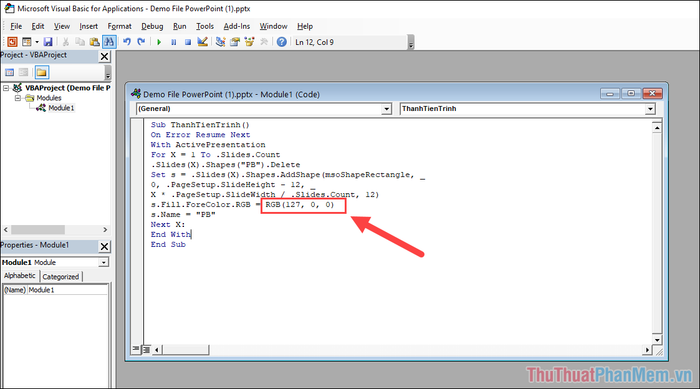Open the Properties Window toolbar icon
Screen dimensions: 700x389
click(235, 42)
